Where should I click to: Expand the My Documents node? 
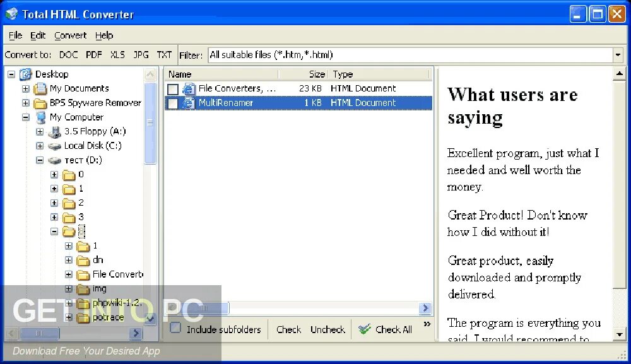point(26,88)
